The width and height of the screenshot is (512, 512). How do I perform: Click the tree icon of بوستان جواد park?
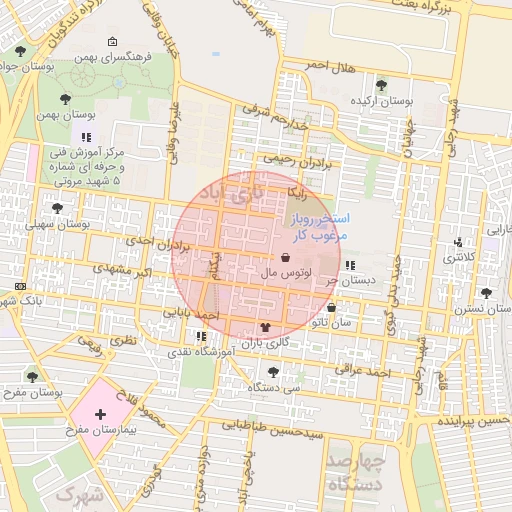20,52
